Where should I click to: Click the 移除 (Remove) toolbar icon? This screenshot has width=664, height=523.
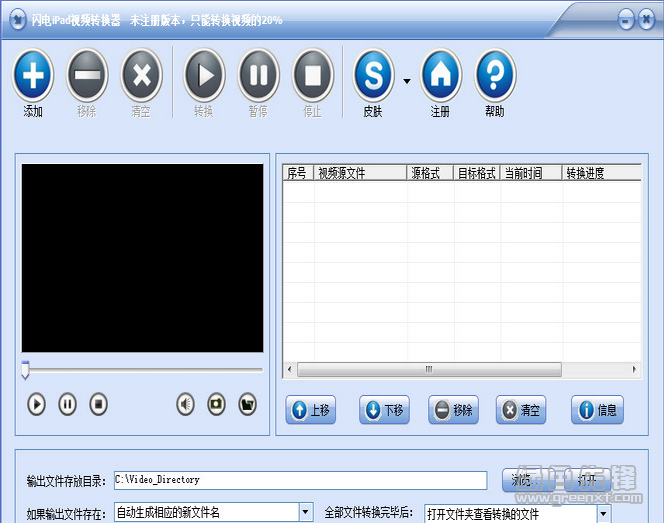[87, 75]
